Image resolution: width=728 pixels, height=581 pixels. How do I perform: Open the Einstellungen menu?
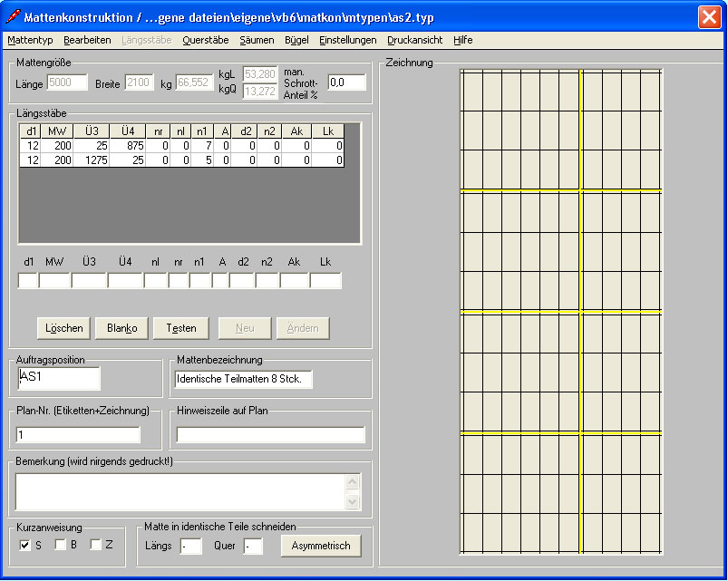pyautogui.click(x=348, y=40)
